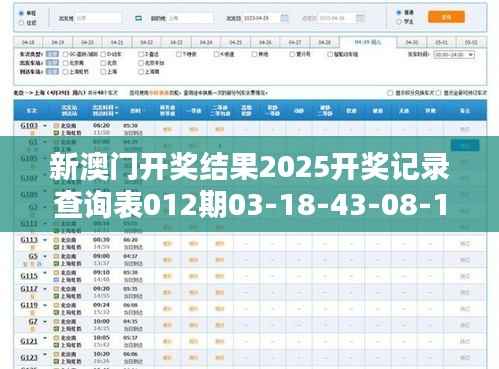Expand stops arrow next to G5

click(45, 257)
